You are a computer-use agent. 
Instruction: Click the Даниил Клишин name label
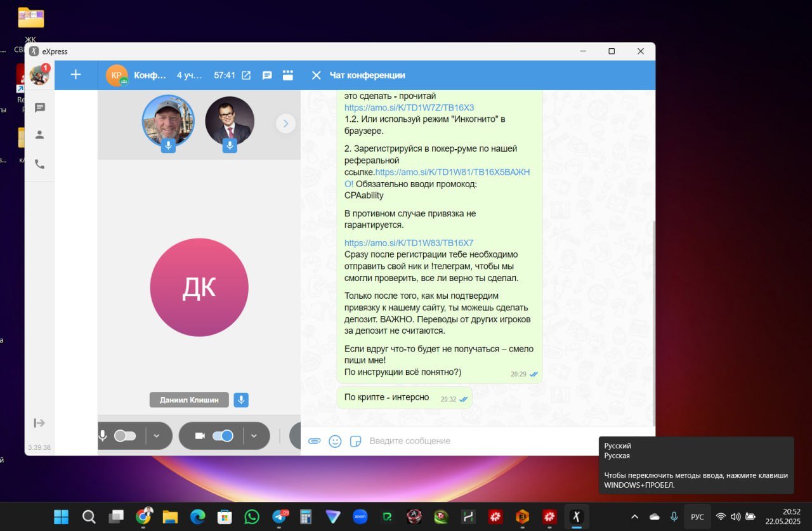coord(189,400)
